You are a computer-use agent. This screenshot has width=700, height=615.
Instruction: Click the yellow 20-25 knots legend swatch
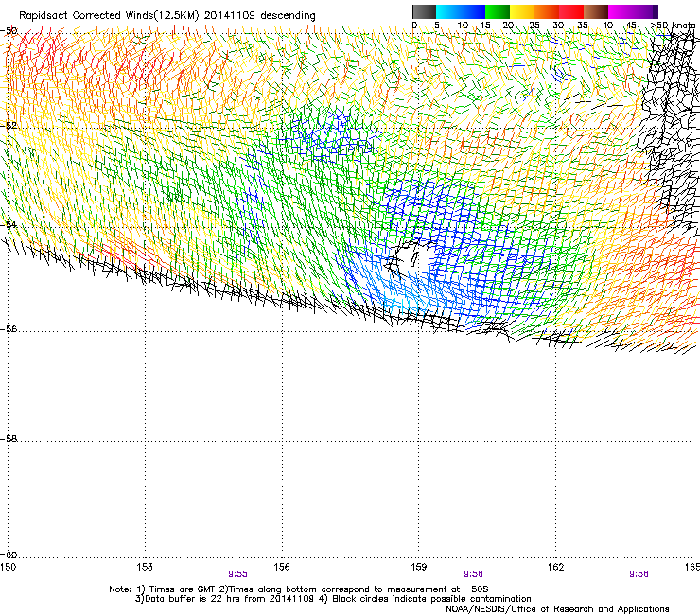(x=522, y=11)
